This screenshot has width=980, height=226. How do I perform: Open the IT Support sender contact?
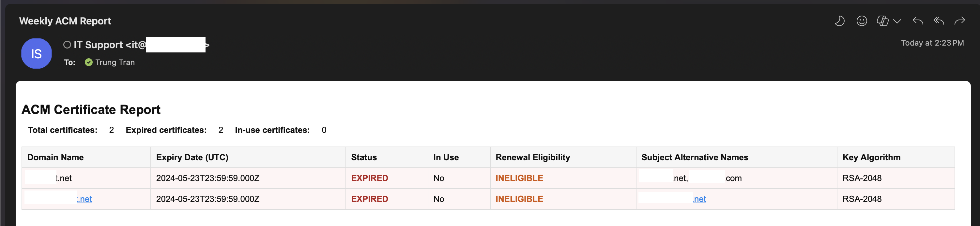tap(110, 45)
